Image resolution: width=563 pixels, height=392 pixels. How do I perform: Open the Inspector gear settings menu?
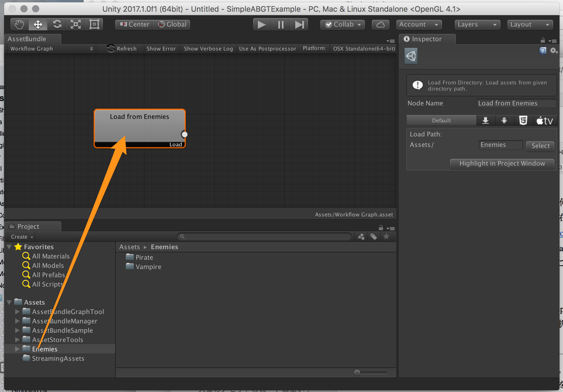point(554,51)
